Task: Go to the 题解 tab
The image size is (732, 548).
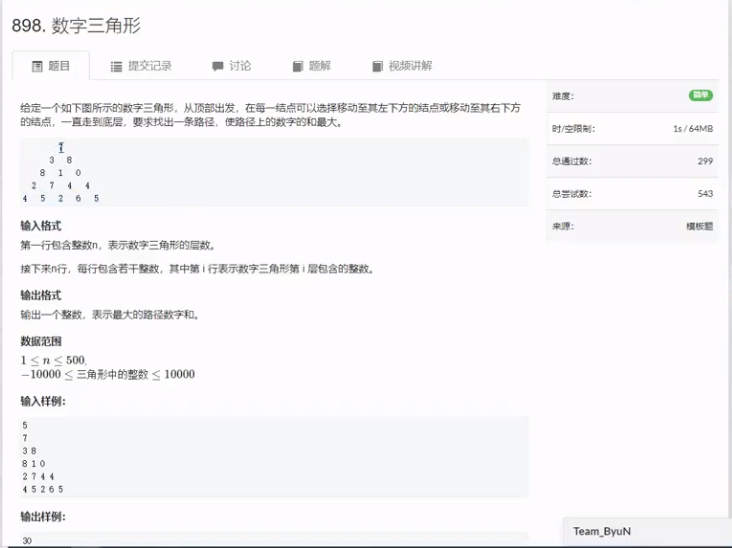Action: point(311,66)
